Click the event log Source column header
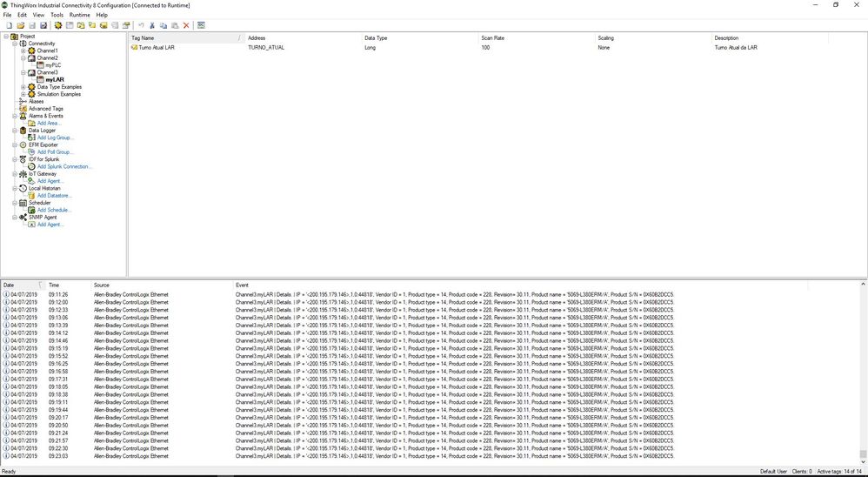The image size is (868, 477). pos(162,285)
